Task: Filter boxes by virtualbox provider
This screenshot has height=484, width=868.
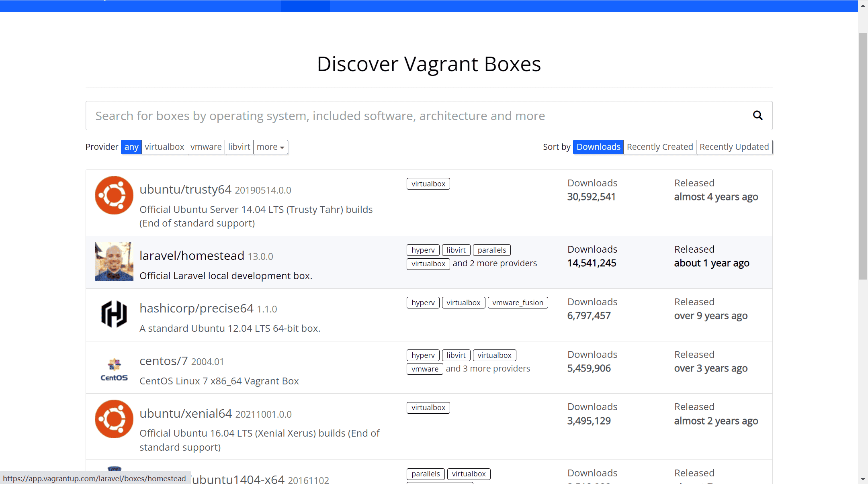Action: click(164, 147)
